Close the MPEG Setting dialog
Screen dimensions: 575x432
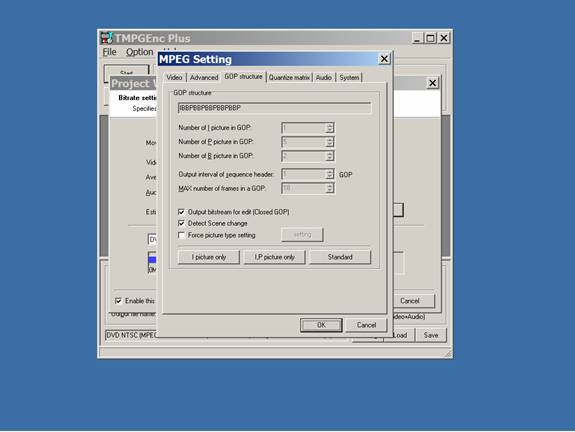point(384,59)
